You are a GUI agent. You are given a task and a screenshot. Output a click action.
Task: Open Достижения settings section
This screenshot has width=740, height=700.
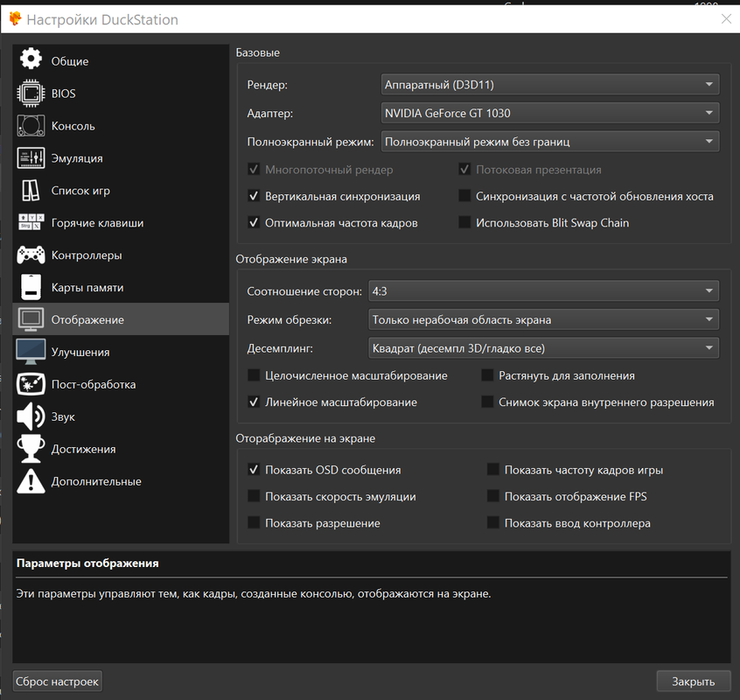click(x=121, y=449)
